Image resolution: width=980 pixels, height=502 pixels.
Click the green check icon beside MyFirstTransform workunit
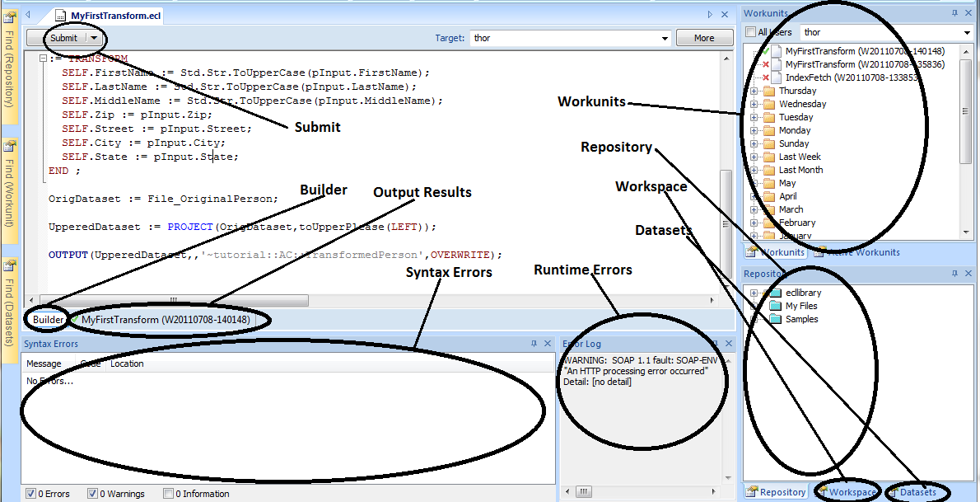[x=766, y=51]
